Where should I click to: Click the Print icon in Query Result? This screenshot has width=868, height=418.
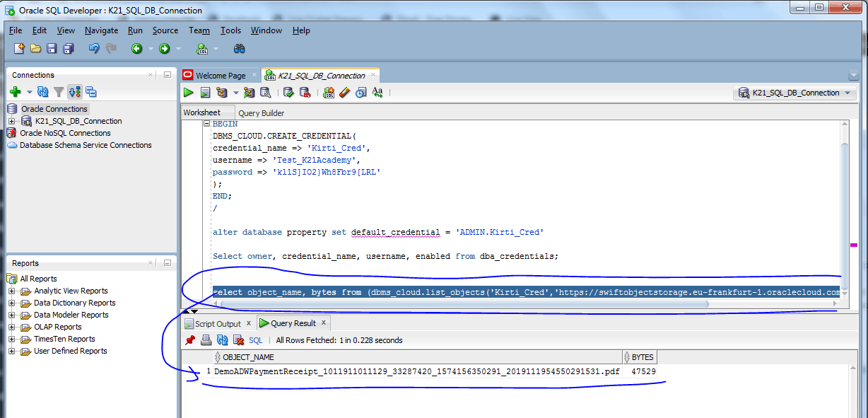(206, 340)
